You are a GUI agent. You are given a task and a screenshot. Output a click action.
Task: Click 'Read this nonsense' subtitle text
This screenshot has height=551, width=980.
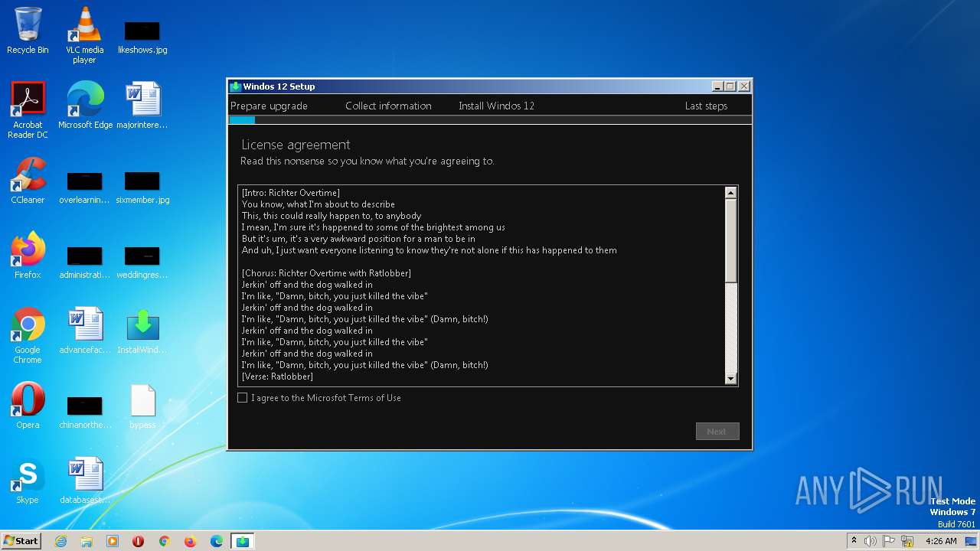click(367, 161)
